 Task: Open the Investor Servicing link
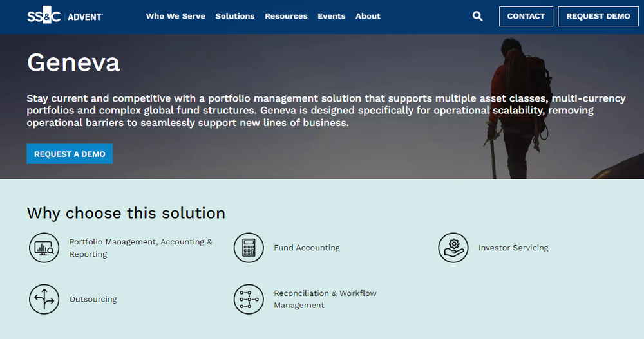(x=513, y=248)
